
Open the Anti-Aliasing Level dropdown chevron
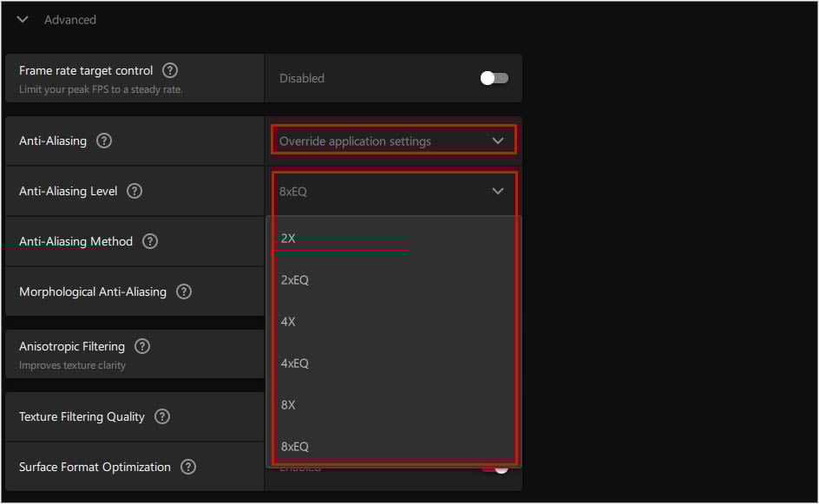[498, 191]
